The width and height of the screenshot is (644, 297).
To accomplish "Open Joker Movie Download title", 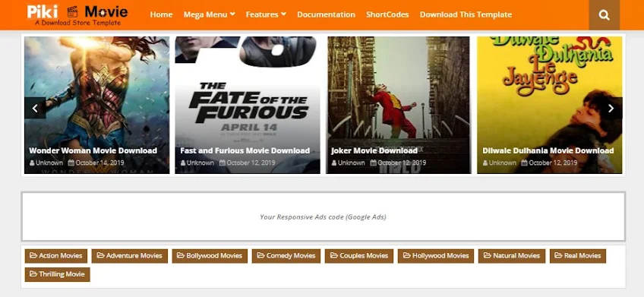I will (x=374, y=150).
